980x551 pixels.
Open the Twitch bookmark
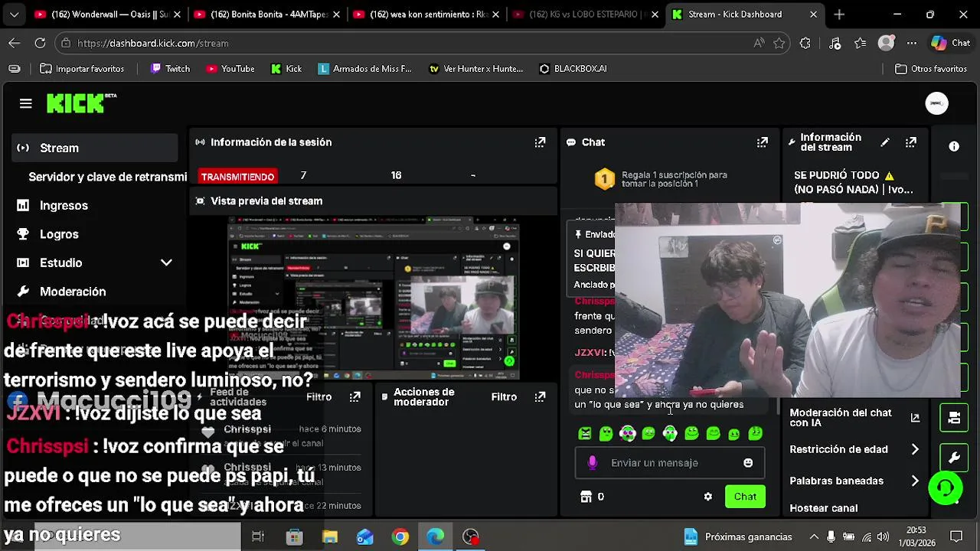[x=170, y=69]
